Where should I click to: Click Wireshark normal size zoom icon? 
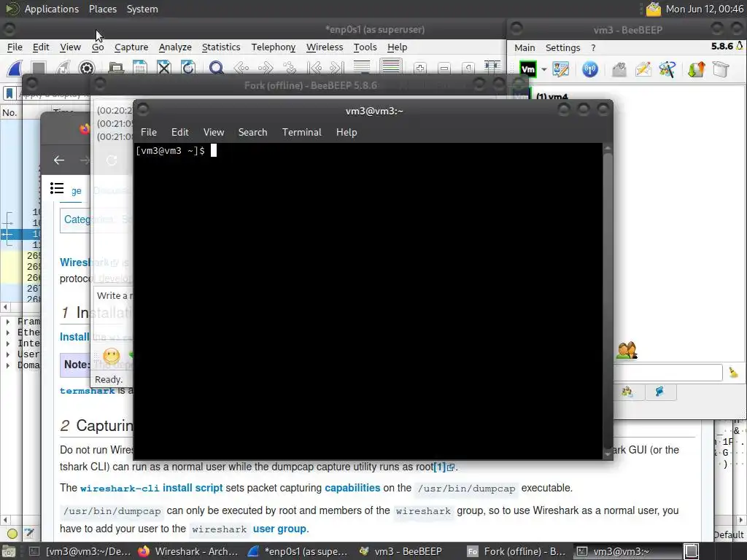click(468, 69)
